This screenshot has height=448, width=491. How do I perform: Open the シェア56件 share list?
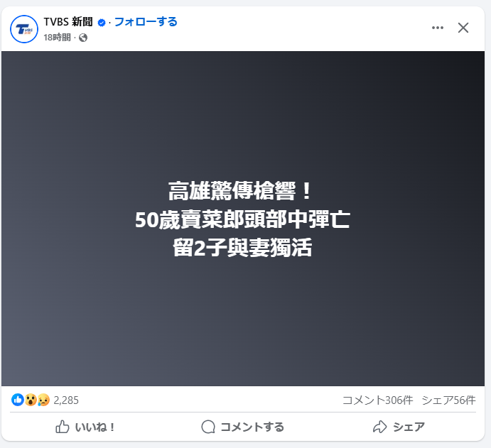tap(449, 400)
